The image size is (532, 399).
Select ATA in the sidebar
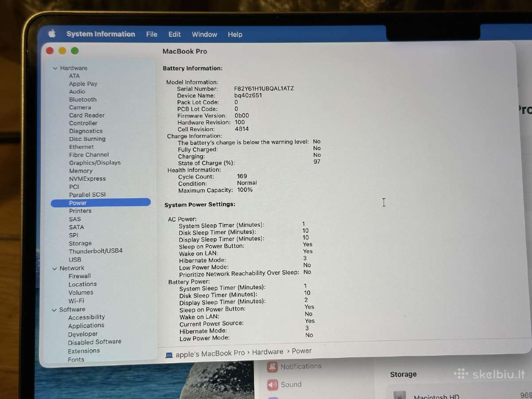pyautogui.click(x=74, y=76)
